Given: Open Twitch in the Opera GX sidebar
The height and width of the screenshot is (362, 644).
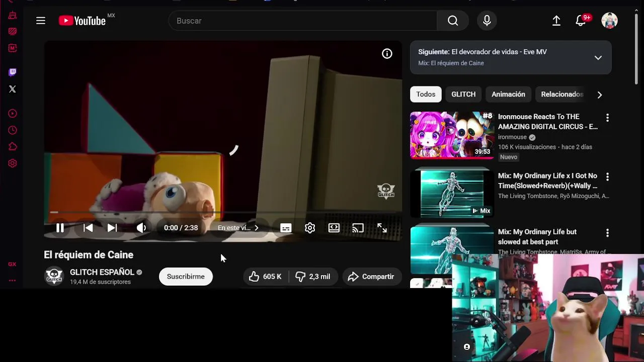Looking at the screenshot, I should click(13, 72).
